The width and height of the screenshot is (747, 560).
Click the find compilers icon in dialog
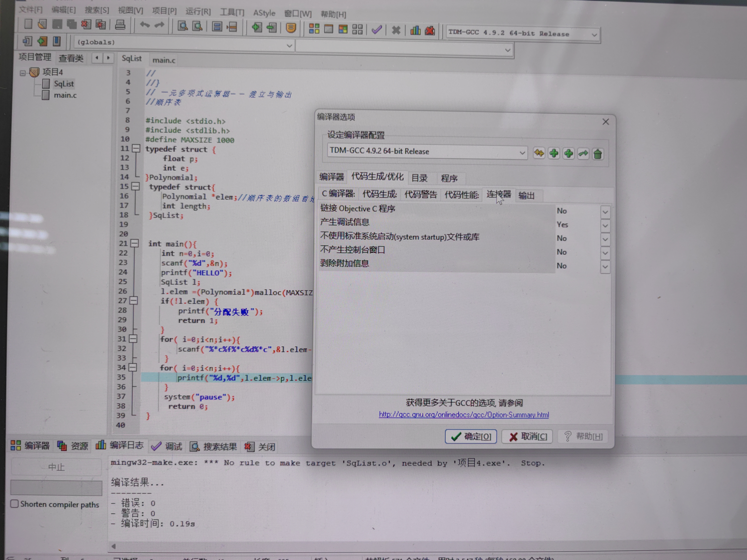(539, 153)
